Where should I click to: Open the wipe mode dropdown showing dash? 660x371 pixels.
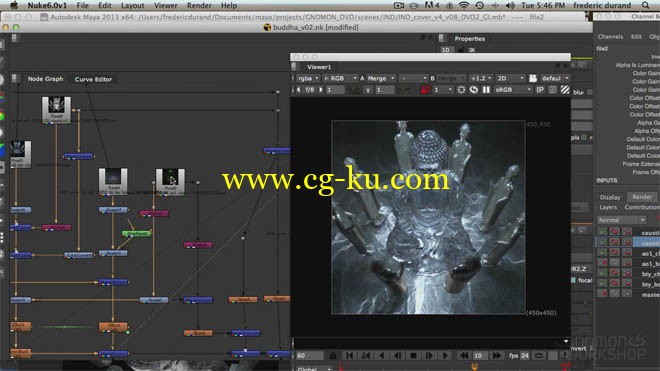click(413, 78)
